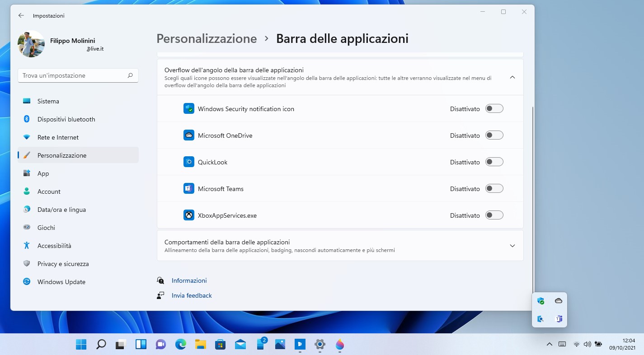Click the battery charging tray icon
This screenshot has height=355, width=644.
pos(598,344)
